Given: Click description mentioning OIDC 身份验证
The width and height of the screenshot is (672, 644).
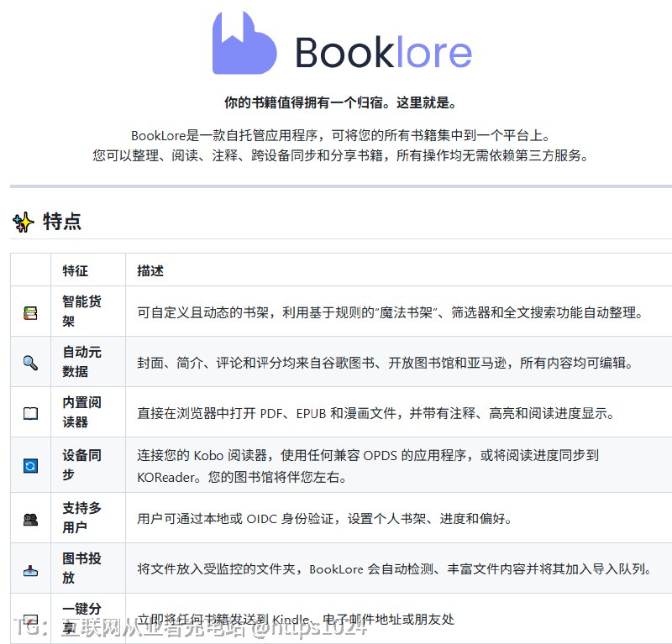Looking at the screenshot, I should tap(324, 519).
